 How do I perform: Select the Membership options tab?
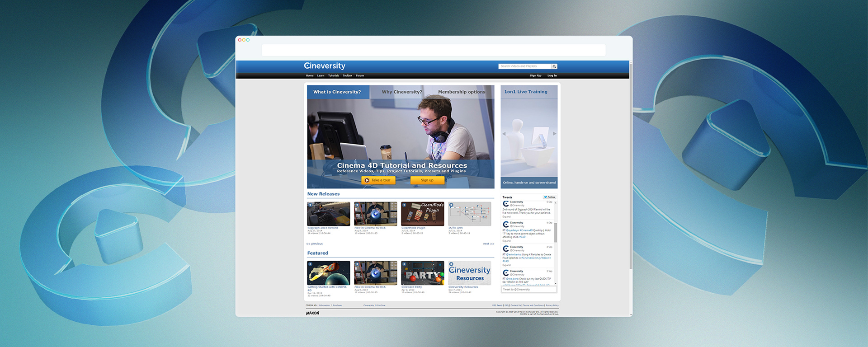click(462, 92)
